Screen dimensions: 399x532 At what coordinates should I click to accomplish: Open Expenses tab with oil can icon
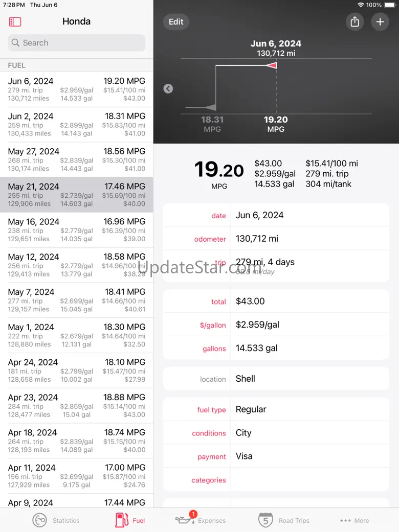pyautogui.click(x=201, y=519)
